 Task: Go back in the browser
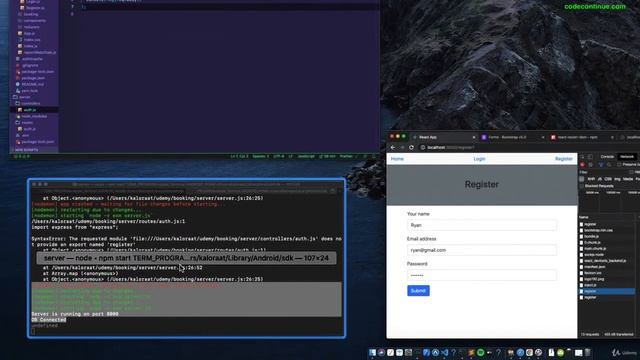393,147
